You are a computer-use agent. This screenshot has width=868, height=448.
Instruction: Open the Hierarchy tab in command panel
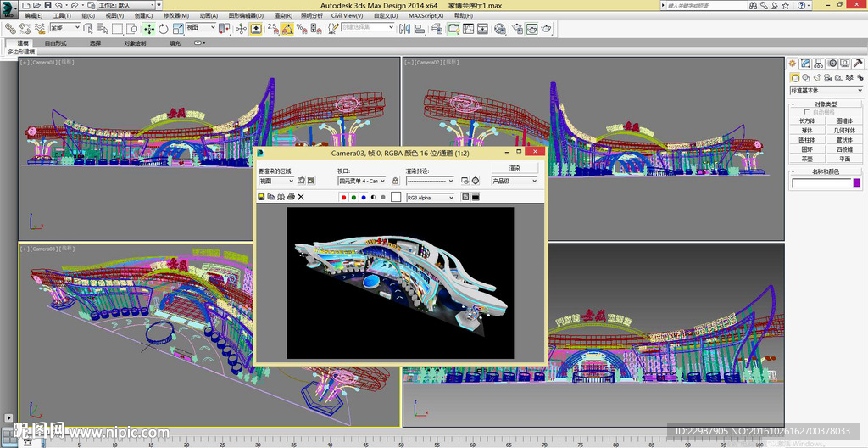coord(820,63)
